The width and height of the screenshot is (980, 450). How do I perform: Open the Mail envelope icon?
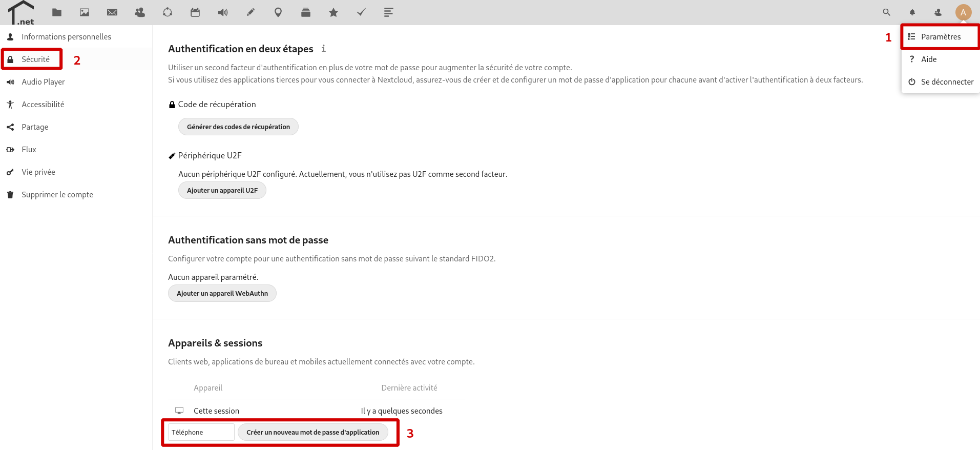[112, 12]
